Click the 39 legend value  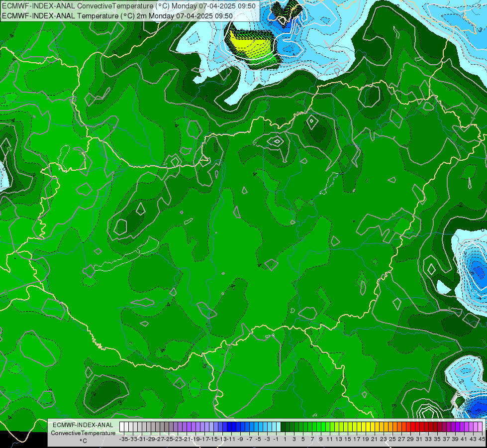click(455, 439)
